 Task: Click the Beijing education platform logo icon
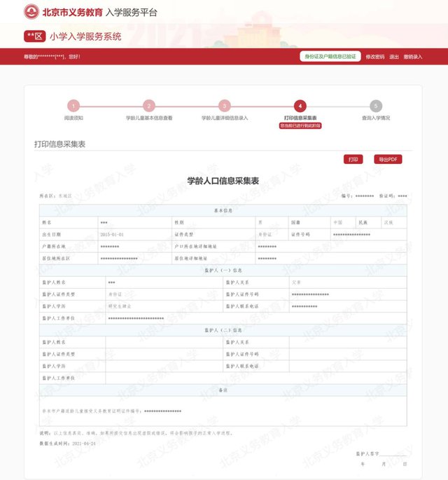pos(31,12)
